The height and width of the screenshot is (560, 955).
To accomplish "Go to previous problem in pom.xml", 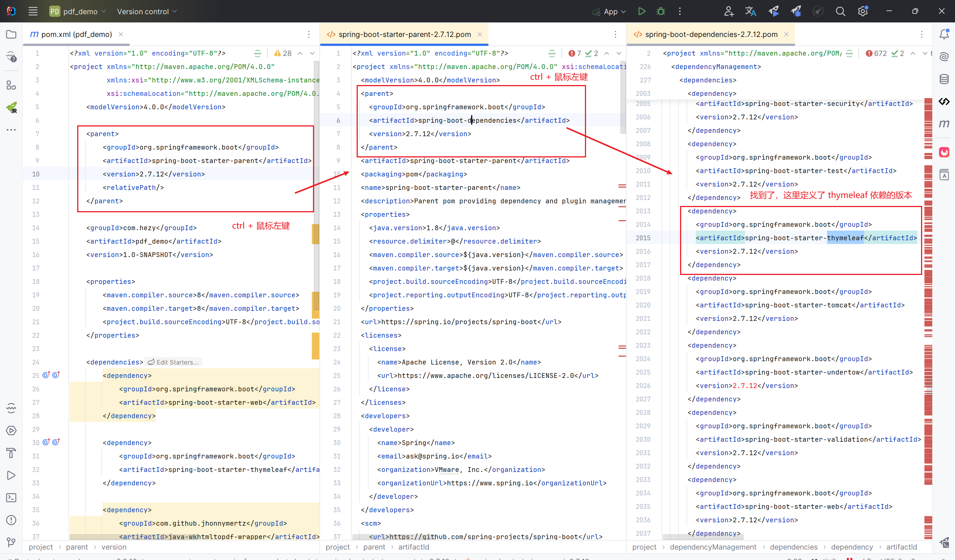I will pyautogui.click(x=300, y=53).
